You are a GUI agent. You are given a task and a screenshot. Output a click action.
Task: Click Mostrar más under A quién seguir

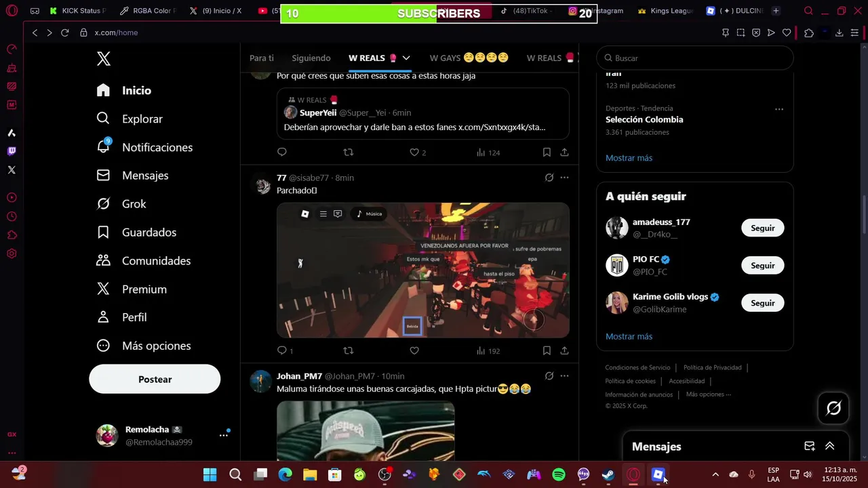[629, 336]
